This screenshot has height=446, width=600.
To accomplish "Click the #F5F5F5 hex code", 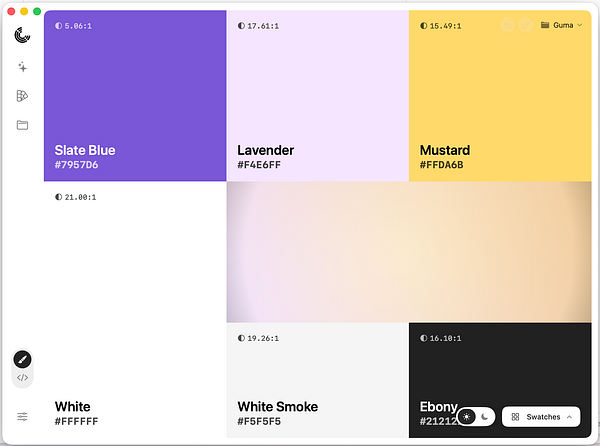I will (259, 421).
